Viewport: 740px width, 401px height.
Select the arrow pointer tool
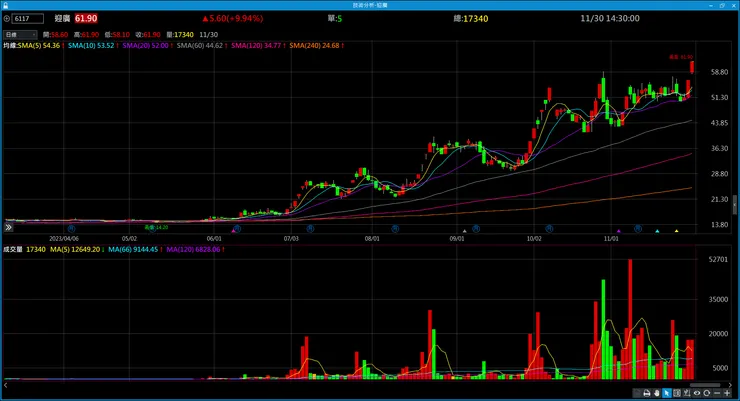pos(667,393)
